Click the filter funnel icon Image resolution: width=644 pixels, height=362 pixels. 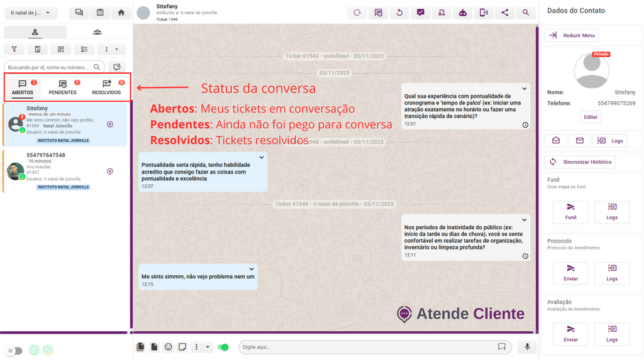pyautogui.click(x=14, y=49)
